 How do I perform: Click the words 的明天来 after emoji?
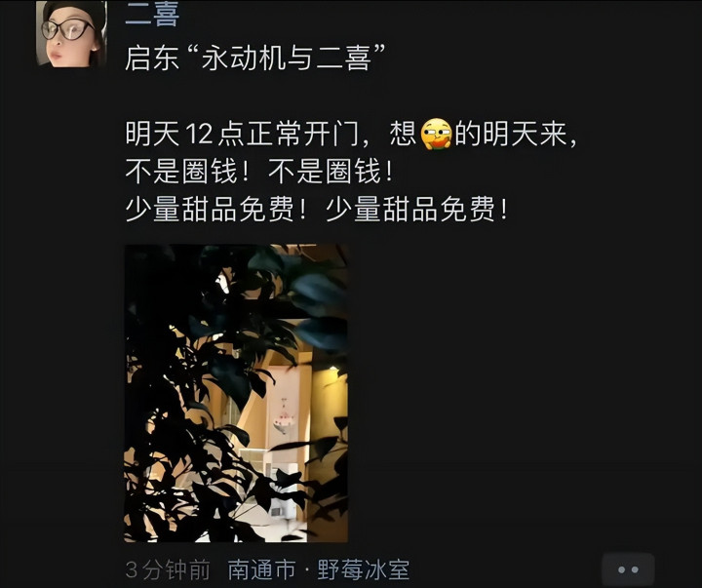point(511,134)
